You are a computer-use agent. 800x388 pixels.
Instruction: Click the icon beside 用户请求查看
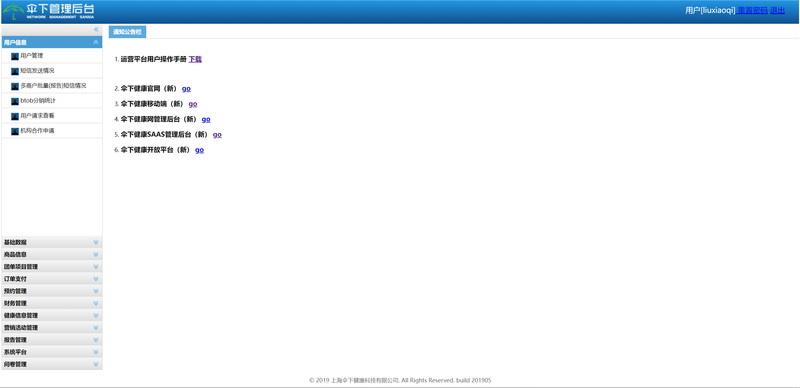pos(15,116)
